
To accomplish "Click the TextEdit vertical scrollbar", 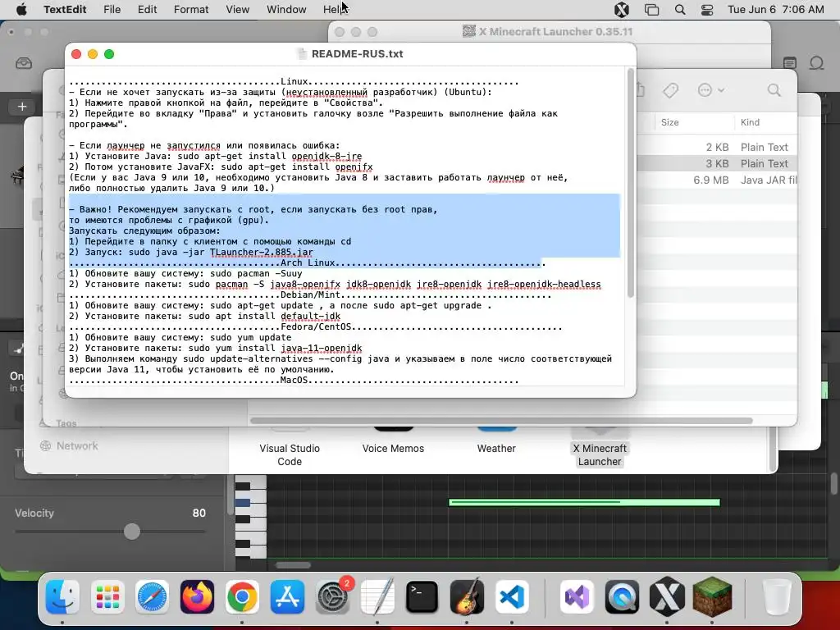I will [x=631, y=183].
